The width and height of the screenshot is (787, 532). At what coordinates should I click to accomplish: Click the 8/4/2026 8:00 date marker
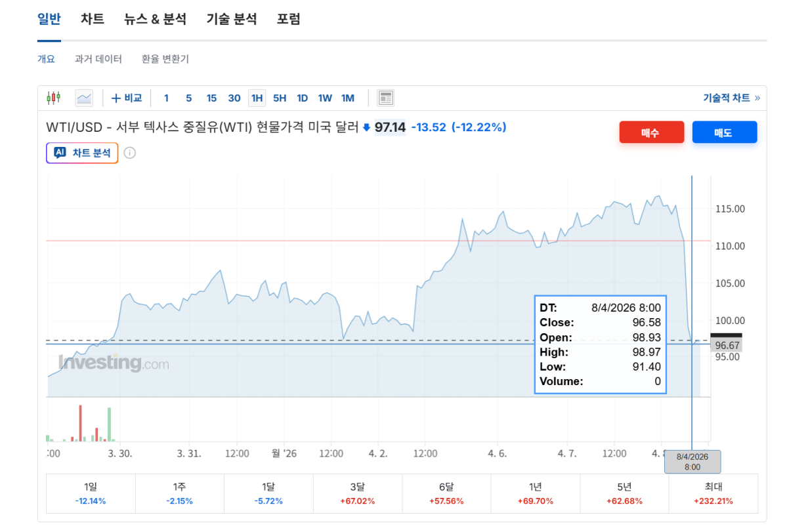pyautogui.click(x=692, y=461)
